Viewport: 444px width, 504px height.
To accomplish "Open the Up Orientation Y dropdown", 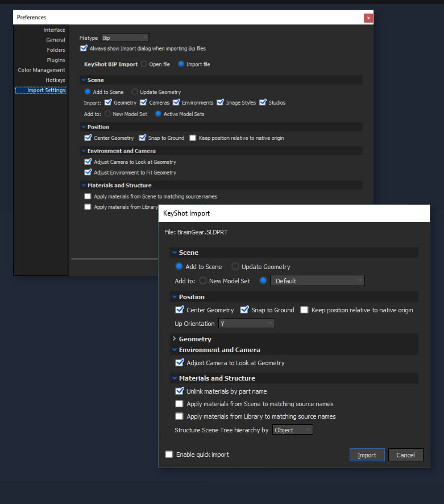I will [246, 323].
